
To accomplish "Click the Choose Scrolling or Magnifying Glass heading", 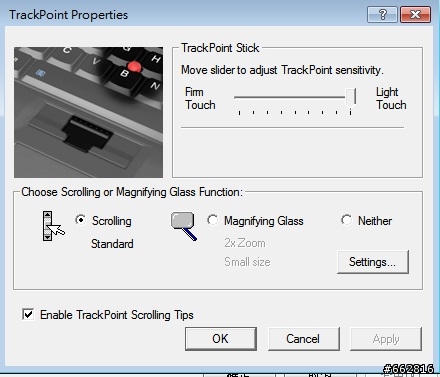I will [132, 192].
